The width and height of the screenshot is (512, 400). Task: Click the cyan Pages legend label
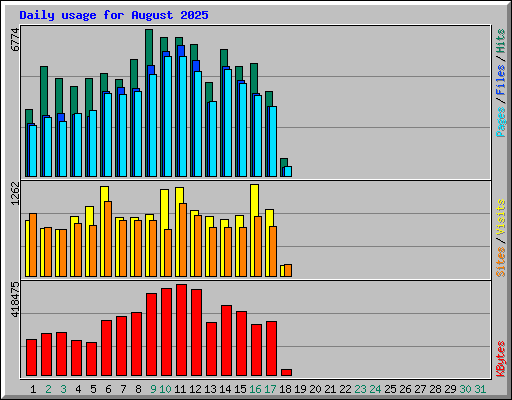501,122
